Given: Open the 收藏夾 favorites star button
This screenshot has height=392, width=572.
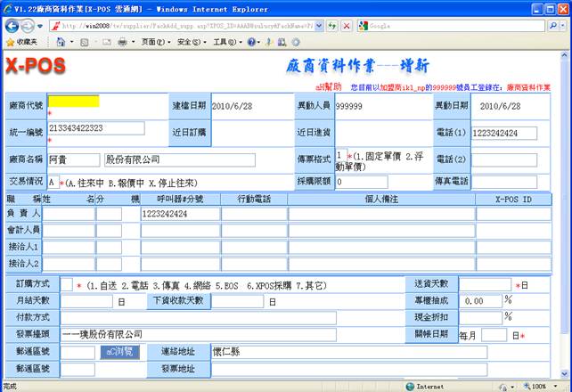Looking at the screenshot, I should point(21,42).
